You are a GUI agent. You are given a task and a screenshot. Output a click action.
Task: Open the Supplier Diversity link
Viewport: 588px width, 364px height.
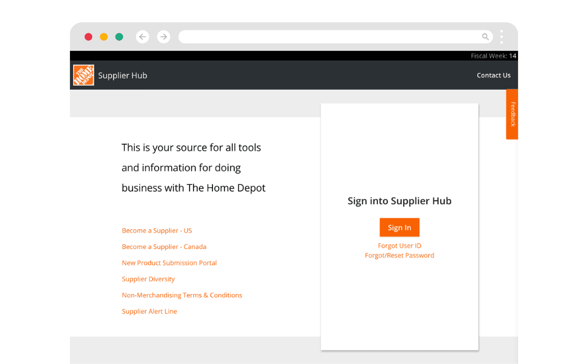[148, 279]
